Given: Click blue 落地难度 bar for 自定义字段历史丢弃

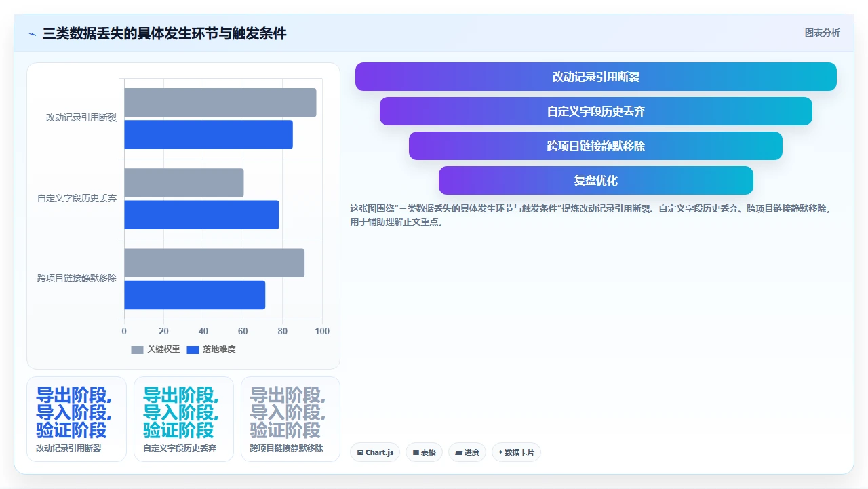Looking at the screenshot, I should pos(201,214).
